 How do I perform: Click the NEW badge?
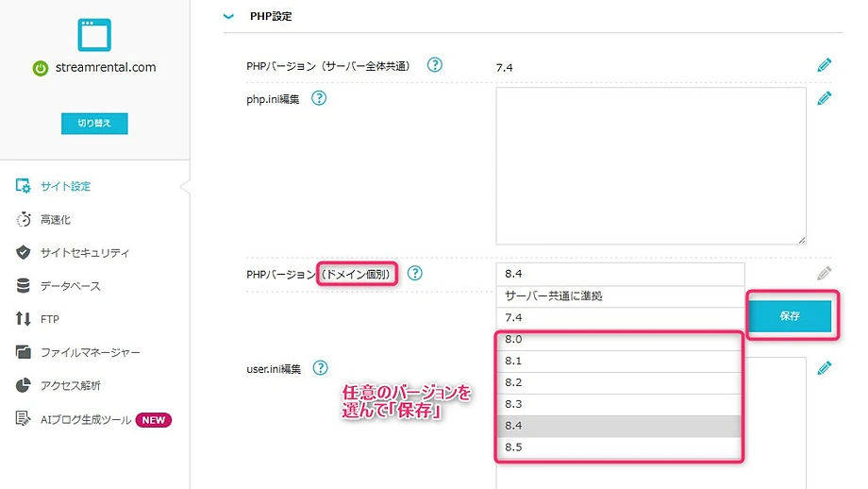[x=154, y=420]
